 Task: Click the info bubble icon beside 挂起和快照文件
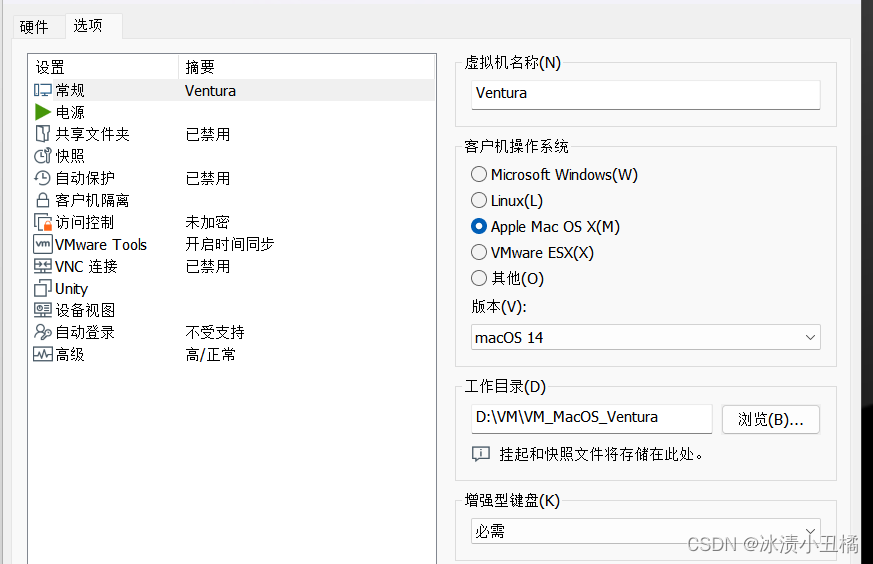pyautogui.click(x=480, y=454)
